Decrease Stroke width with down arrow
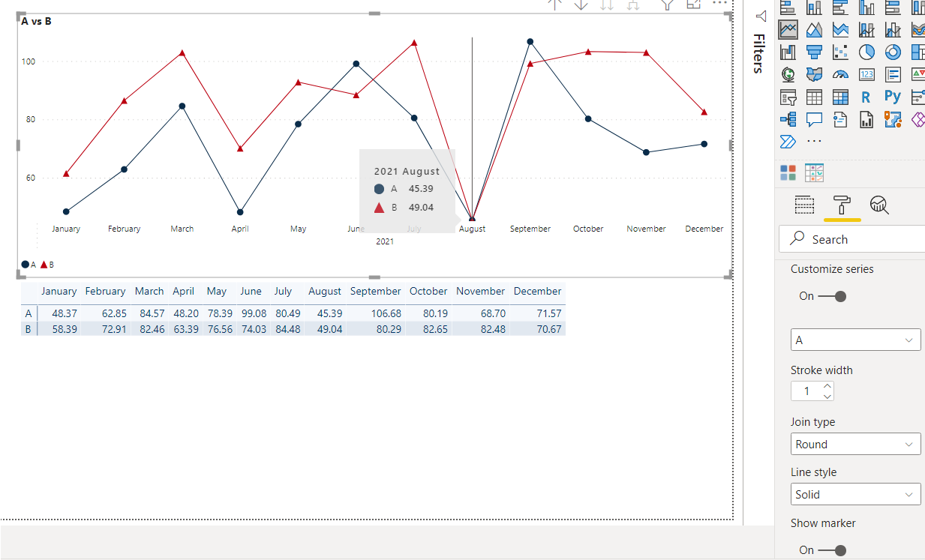The image size is (925, 560). pos(827,396)
